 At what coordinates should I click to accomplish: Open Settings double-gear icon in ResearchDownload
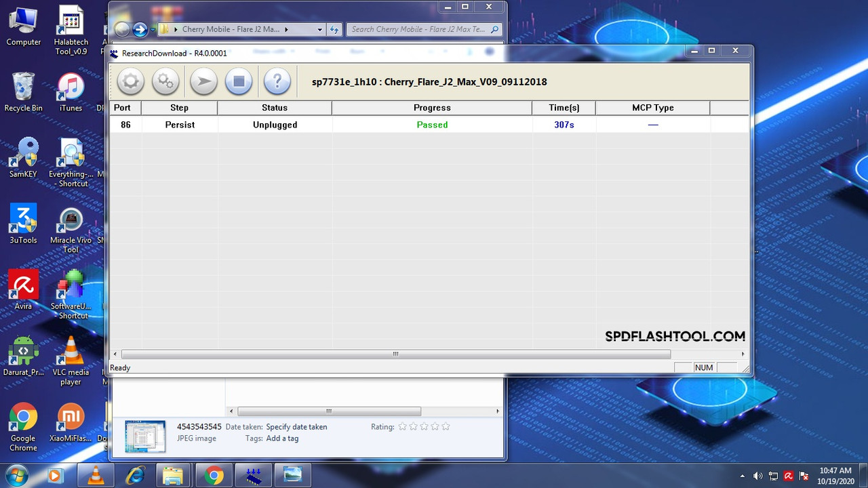[x=165, y=82]
